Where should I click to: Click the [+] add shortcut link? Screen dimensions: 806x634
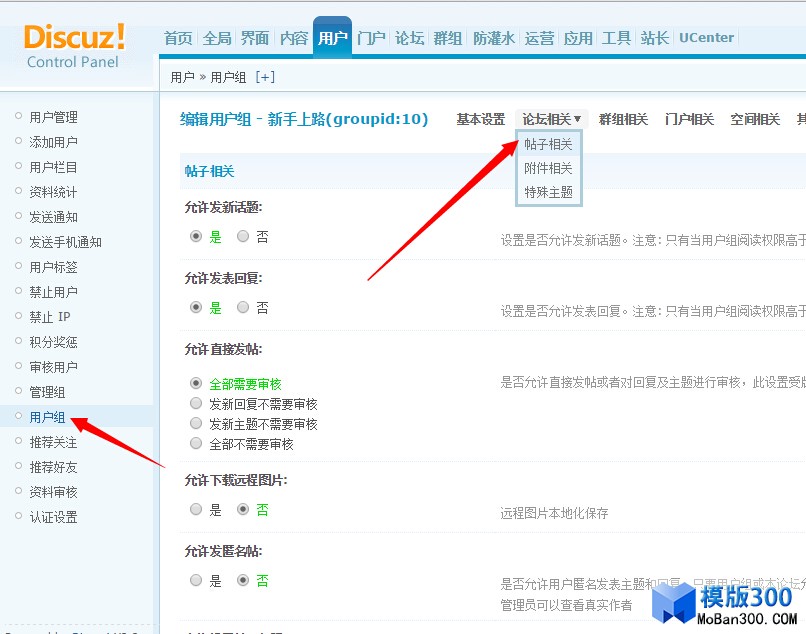point(265,77)
